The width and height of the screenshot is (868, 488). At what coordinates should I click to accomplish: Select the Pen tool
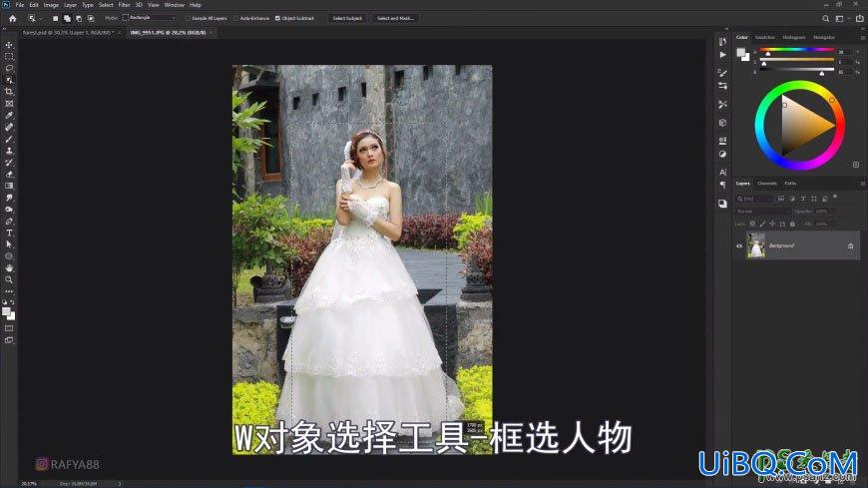9,221
